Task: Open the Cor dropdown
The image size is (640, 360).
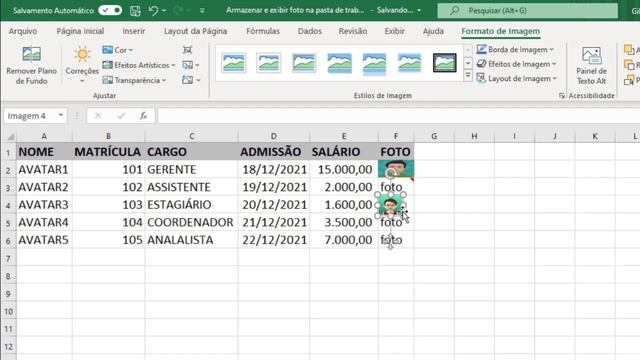Action: point(118,50)
